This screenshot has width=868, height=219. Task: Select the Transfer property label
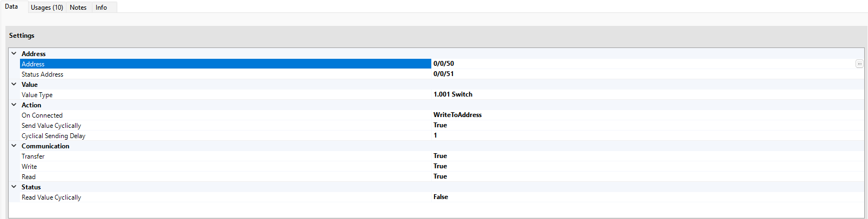pos(33,156)
